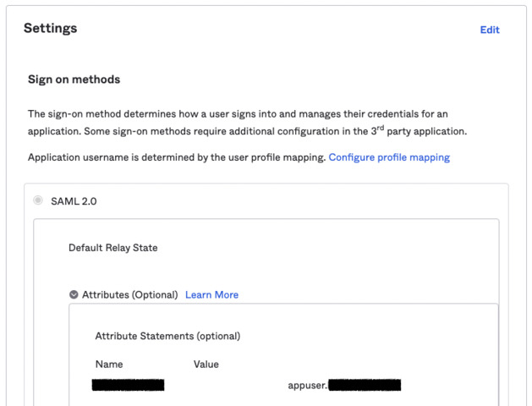The height and width of the screenshot is (406, 532).
Task: Collapse the Attributes (Optional) section arrow
Action: 74,294
